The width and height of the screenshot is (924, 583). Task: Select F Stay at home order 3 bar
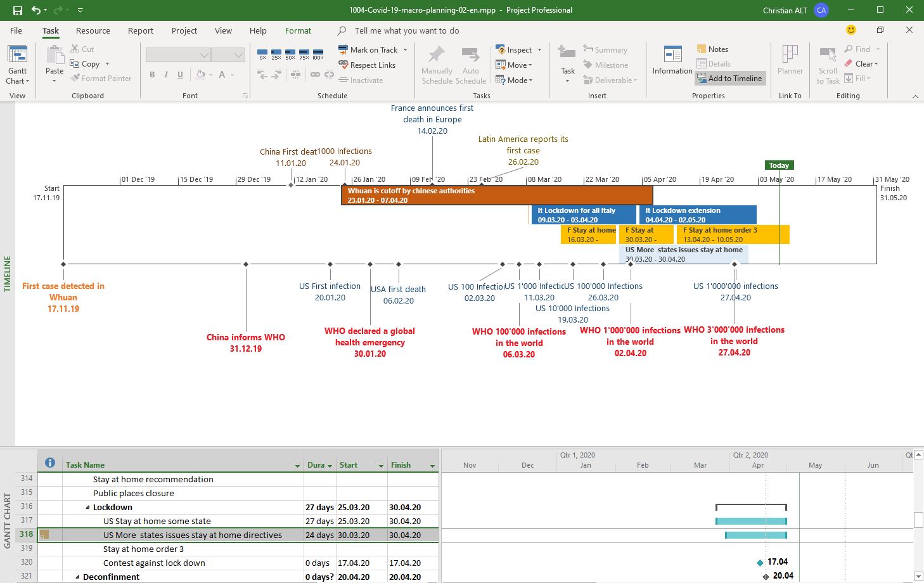(733, 234)
